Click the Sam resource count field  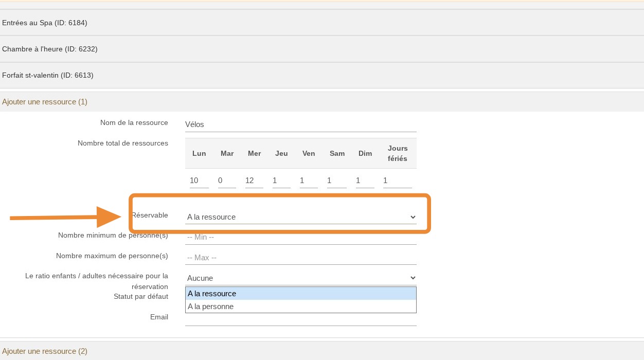336,181
